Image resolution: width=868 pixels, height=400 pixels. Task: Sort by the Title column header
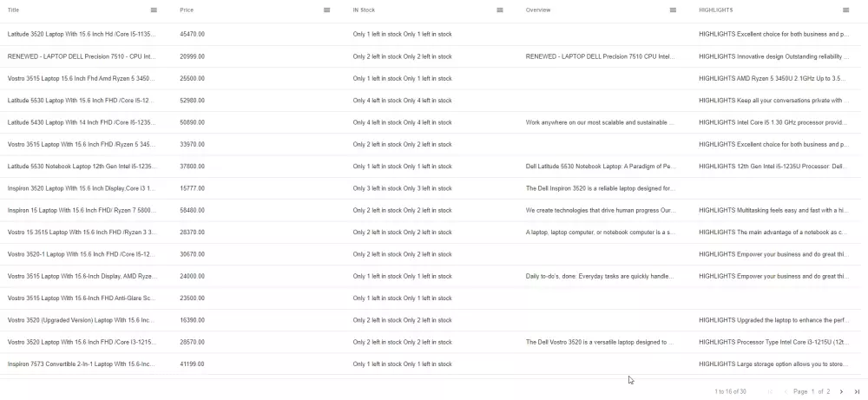(13, 10)
